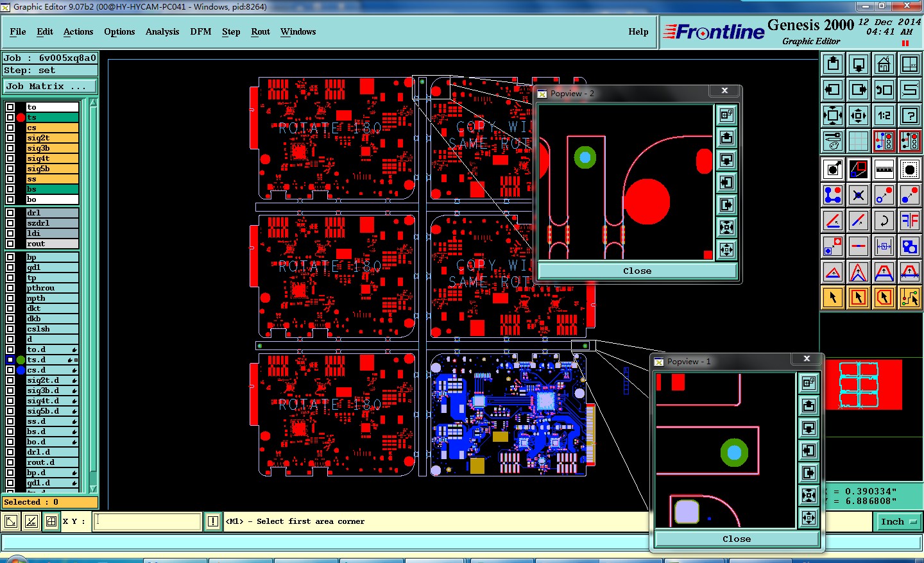
Task: Tick the checkbox for layer to
Action: click(10, 107)
